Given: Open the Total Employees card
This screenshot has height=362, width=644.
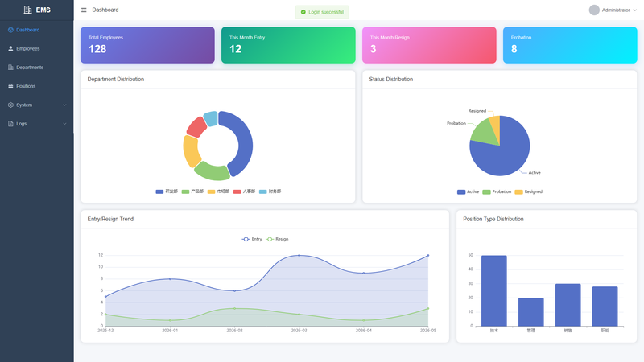Looking at the screenshot, I should (x=147, y=45).
